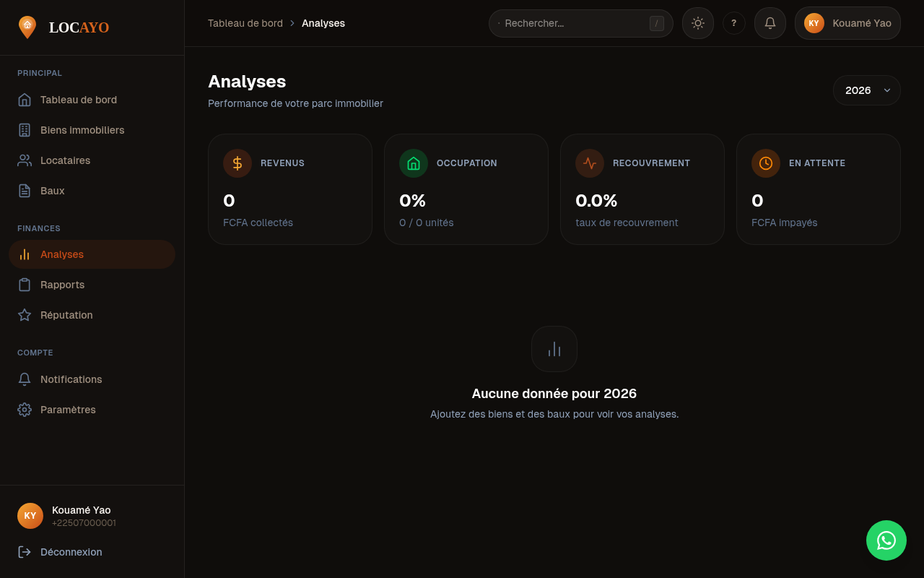Click the Biens immobiliers building icon
Viewport: 924px width, 578px height.
click(x=24, y=129)
